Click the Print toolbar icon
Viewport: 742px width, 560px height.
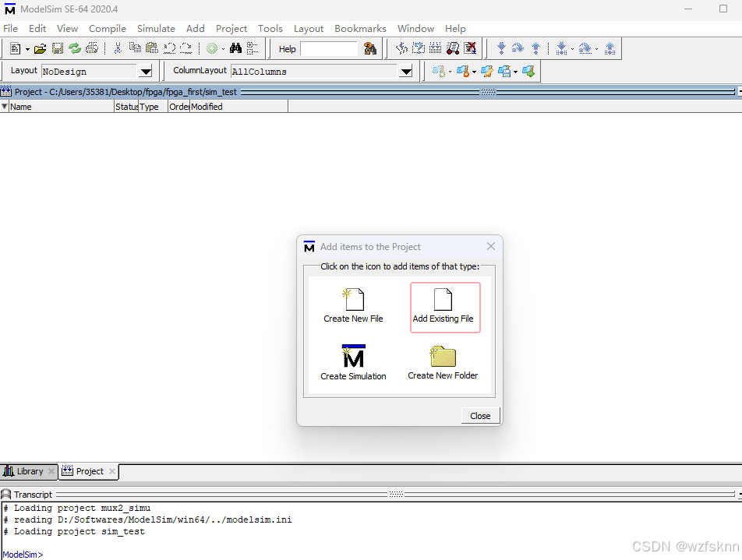coord(92,48)
